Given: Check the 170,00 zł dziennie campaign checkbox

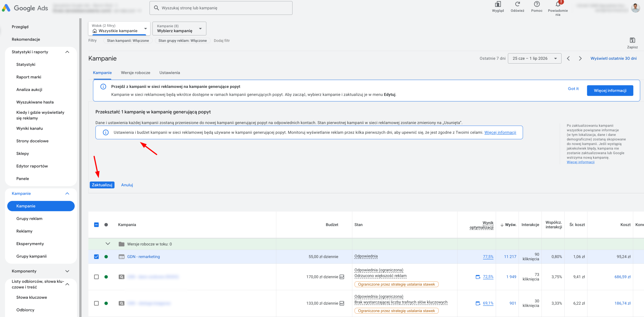Looking at the screenshot, I should [96, 277].
